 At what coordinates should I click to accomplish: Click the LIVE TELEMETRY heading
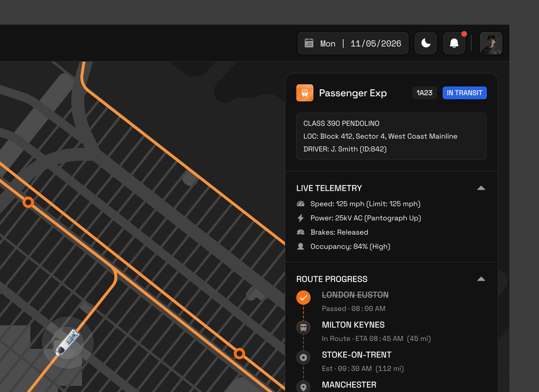tap(329, 188)
